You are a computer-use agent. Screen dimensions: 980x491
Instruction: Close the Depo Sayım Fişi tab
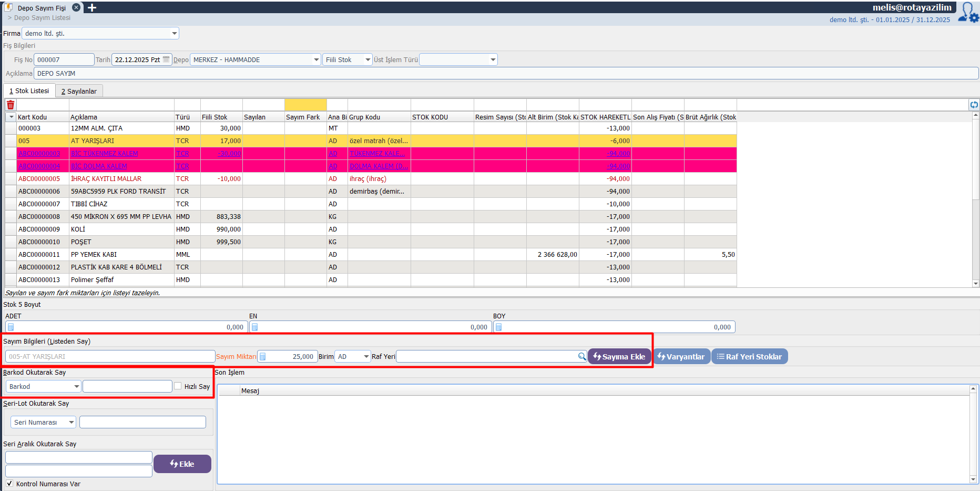[x=76, y=8]
